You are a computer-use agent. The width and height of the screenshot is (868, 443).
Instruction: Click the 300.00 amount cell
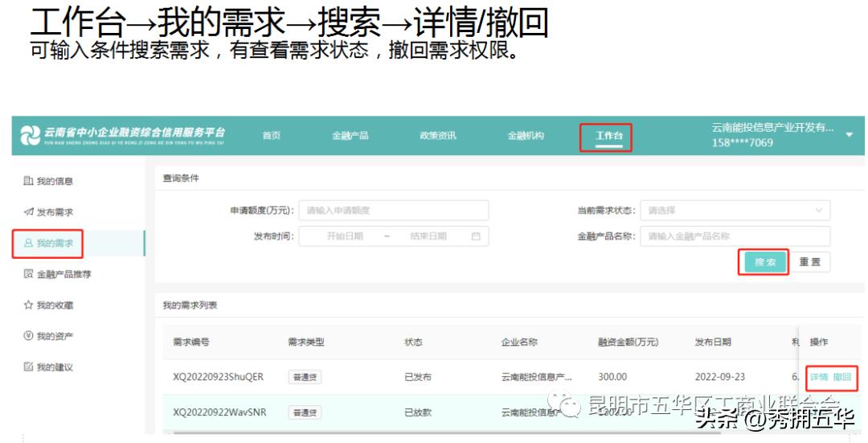coord(612,377)
